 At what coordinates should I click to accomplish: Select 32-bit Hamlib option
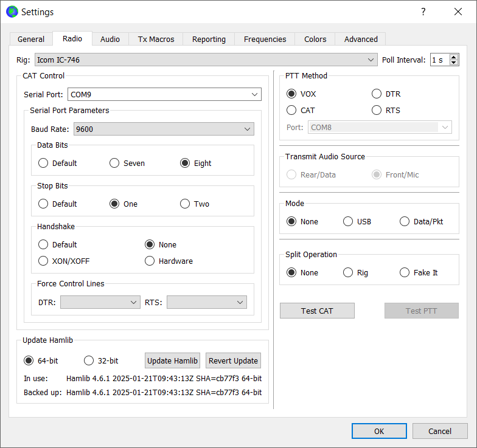click(x=89, y=360)
